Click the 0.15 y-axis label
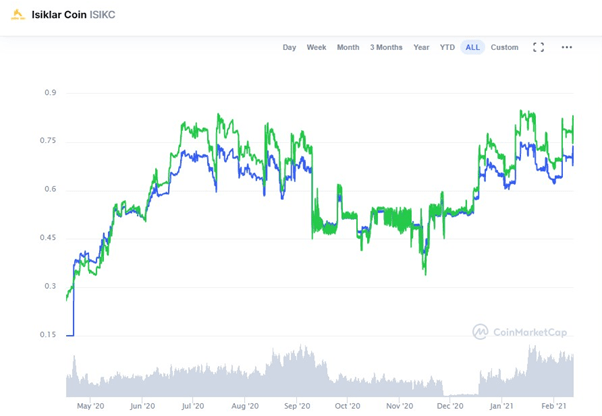 pyautogui.click(x=48, y=335)
